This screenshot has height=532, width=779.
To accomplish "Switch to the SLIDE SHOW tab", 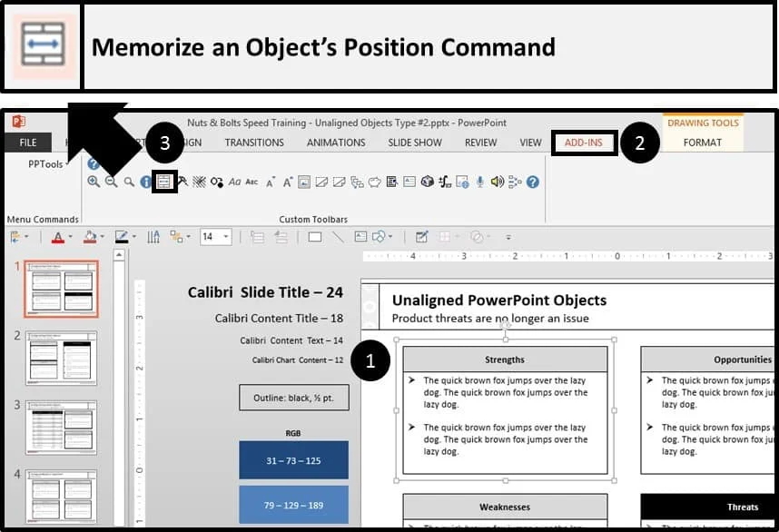I will point(415,143).
